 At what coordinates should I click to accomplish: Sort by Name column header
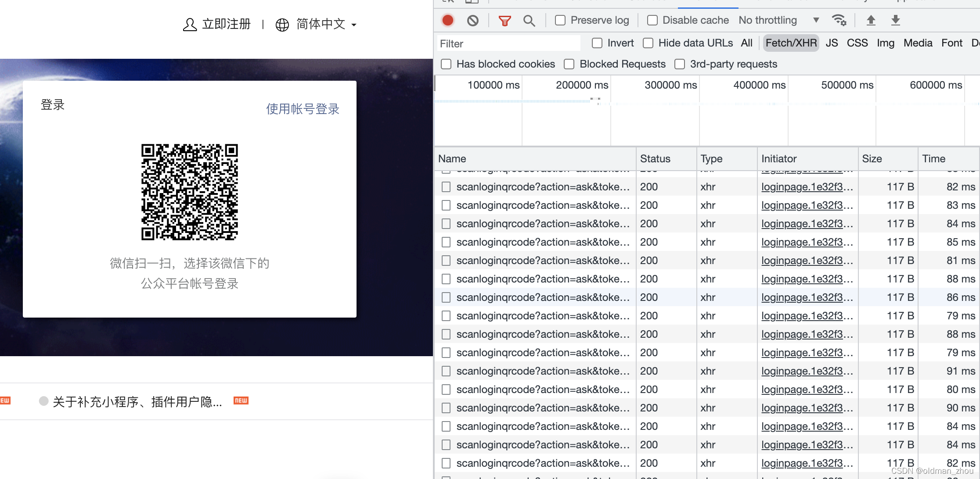click(x=535, y=159)
